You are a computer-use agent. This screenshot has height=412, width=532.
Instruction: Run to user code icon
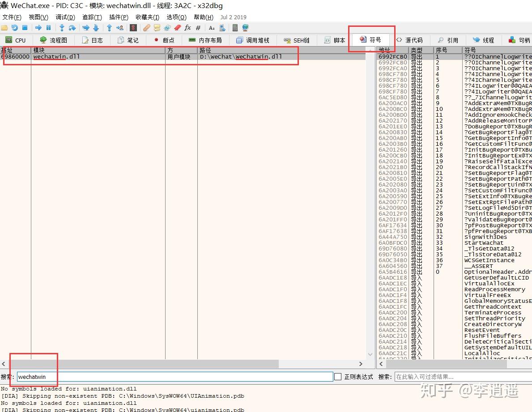[x=119, y=28]
